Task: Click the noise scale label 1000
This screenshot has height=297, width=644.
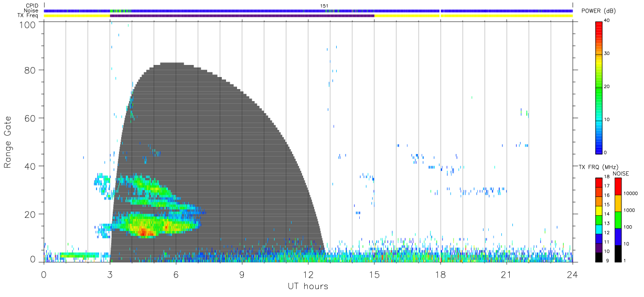Action: (x=629, y=210)
